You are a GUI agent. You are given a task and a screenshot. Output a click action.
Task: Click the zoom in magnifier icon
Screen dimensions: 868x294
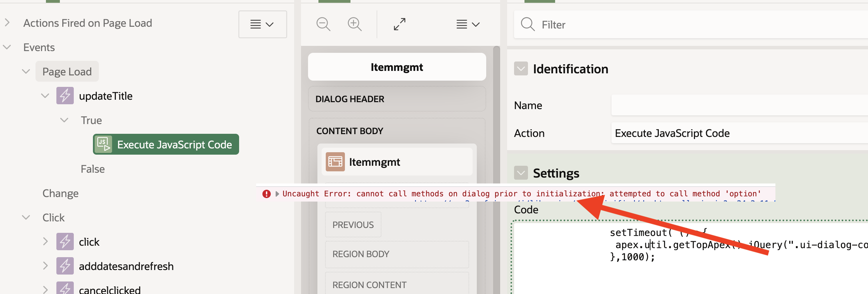click(x=354, y=24)
